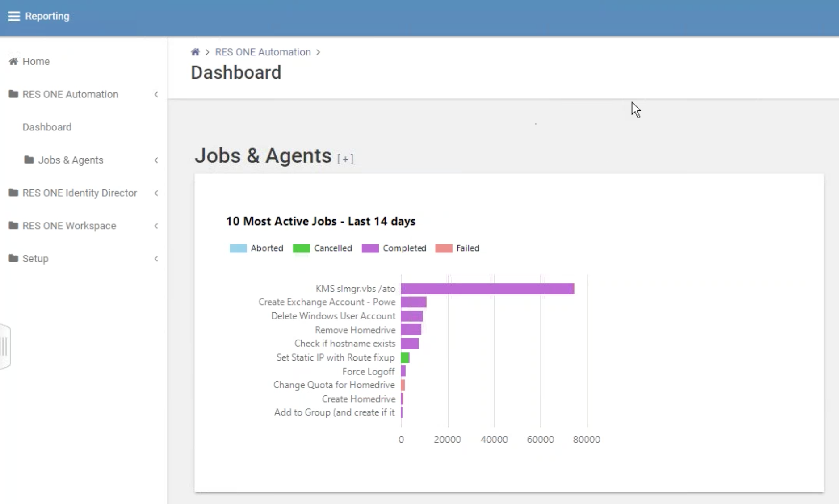
Task: Click the RES ONE Identity Director folder icon
Action: [x=13, y=193]
